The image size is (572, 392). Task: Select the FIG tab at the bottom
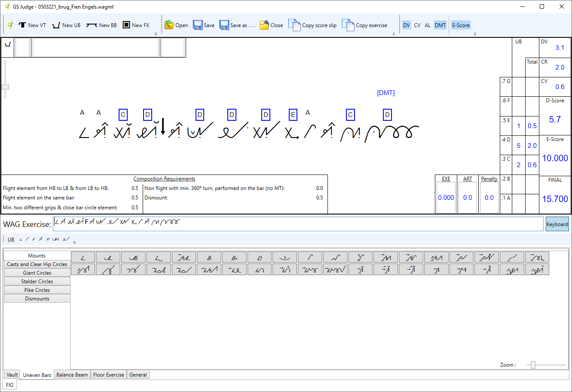coord(9,384)
